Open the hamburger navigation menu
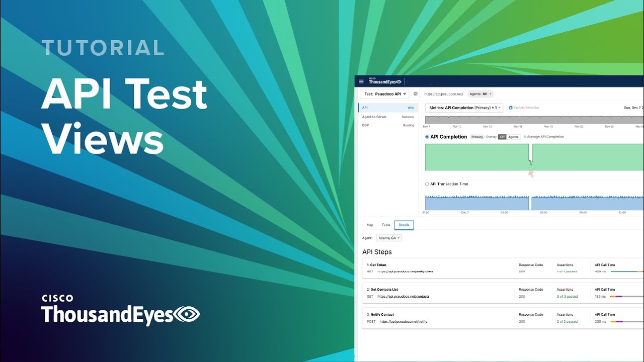 point(361,81)
